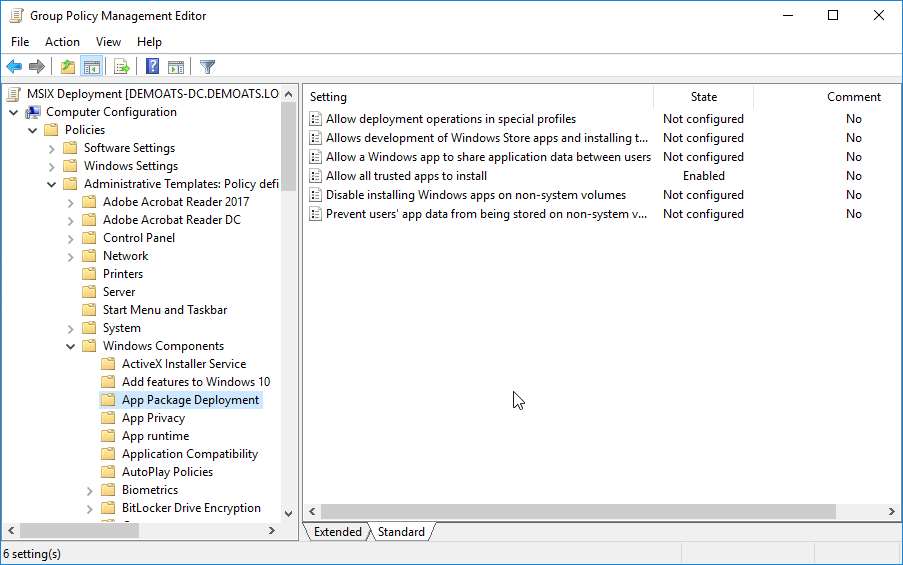
Task: Expand the BitLocker Drive Encryption node
Action: [90, 509]
